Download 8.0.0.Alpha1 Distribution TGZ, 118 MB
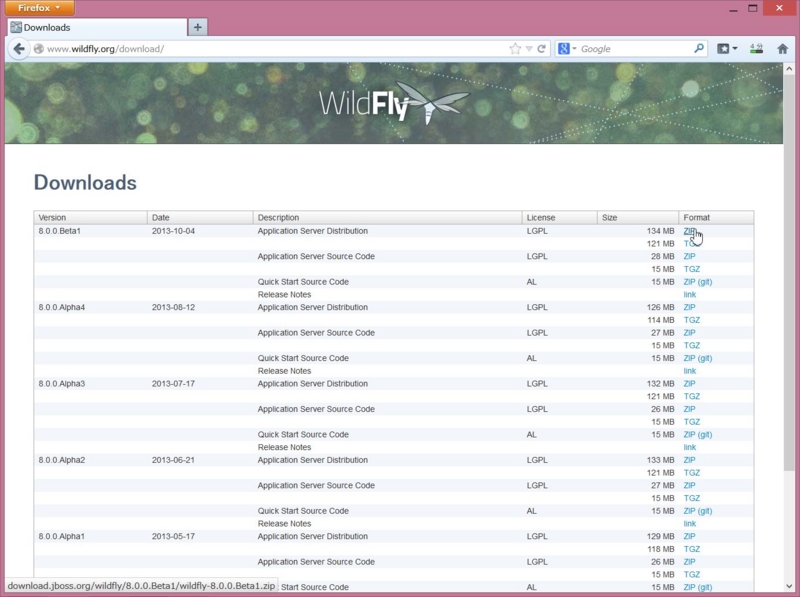The width and height of the screenshot is (800, 597). coord(692,549)
